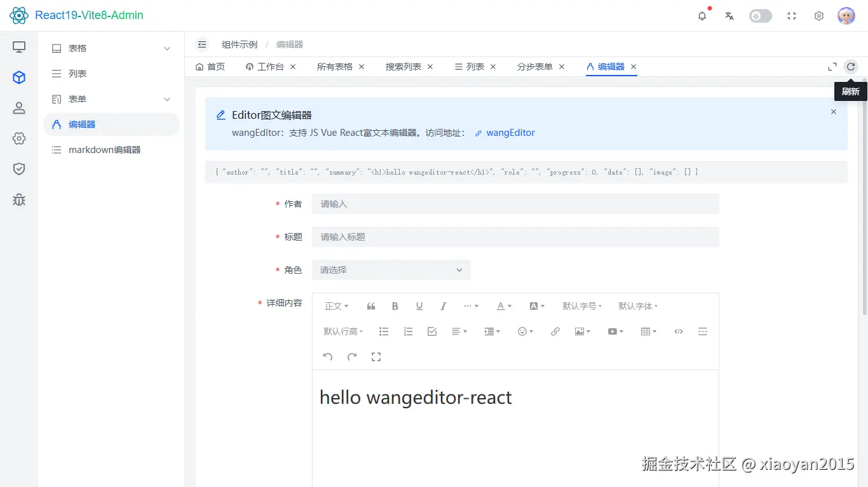This screenshot has width=868, height=487.
Task: Open the 默认字号 font size dropdown
Action: (582, 306)
